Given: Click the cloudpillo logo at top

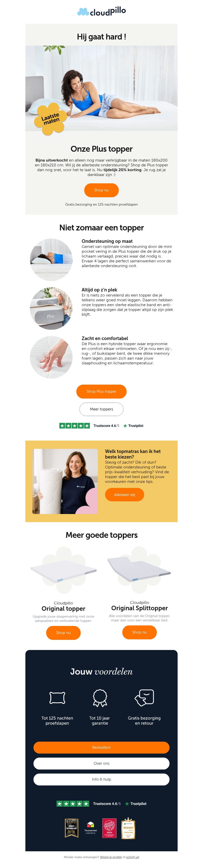Looking at the screenshot, I should [101, 11].
